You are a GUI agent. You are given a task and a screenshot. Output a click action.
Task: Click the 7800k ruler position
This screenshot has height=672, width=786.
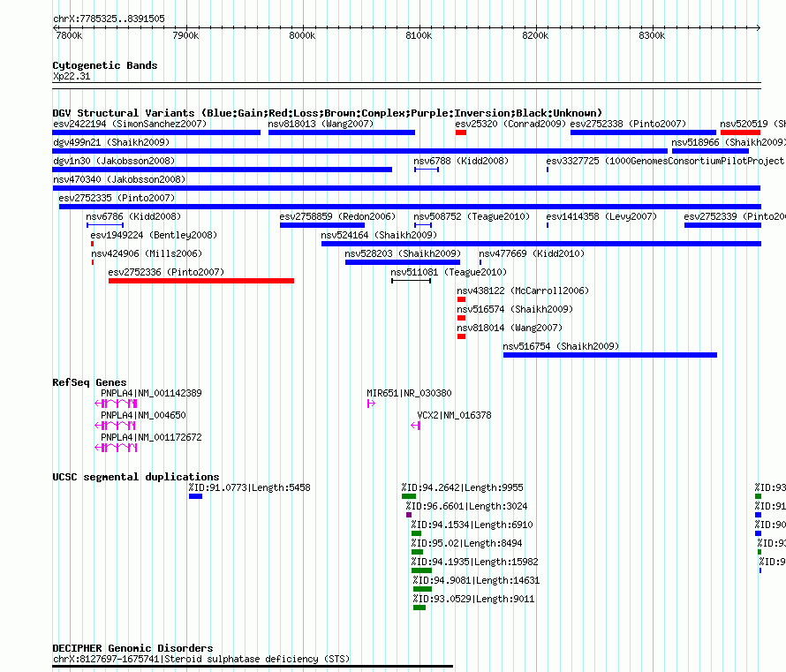(x=69, y=35)
